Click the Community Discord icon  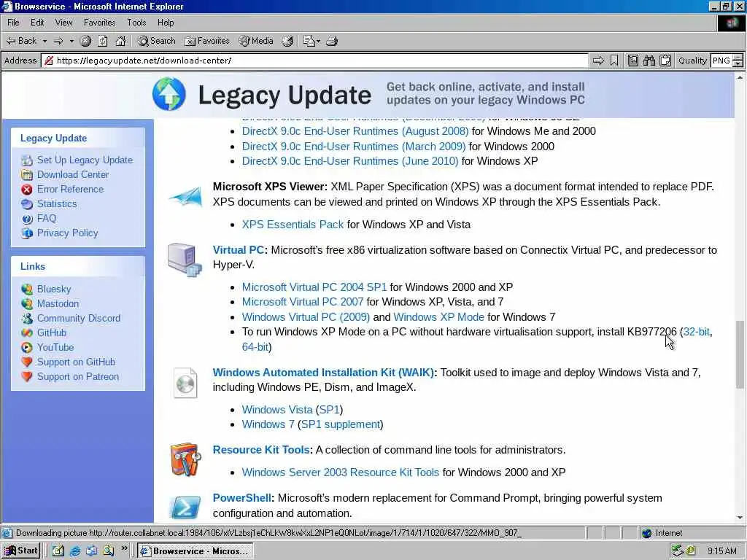(x=27, y=318)
